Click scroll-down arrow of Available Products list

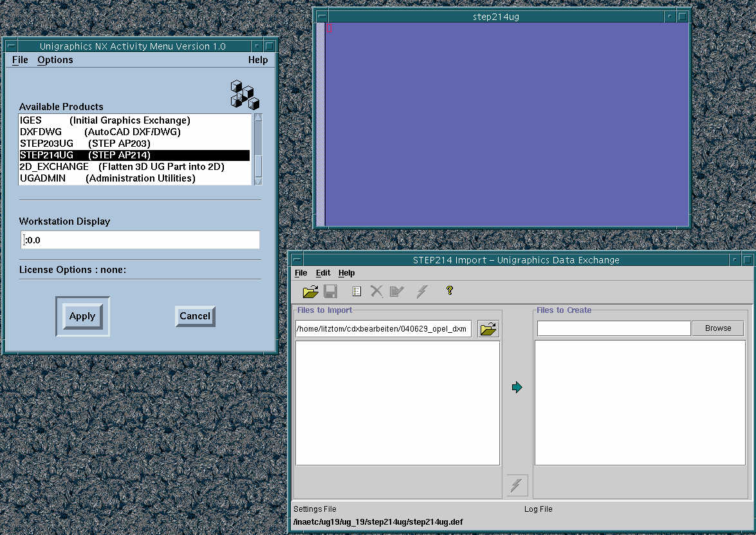point(258,181)
